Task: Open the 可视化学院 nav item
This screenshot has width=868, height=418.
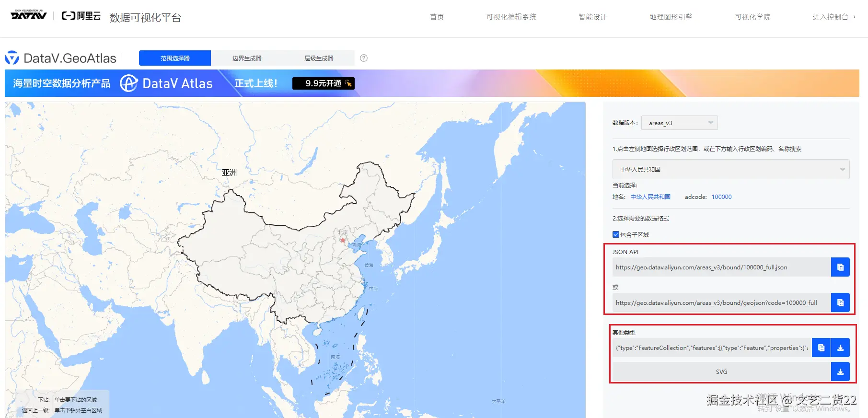Action: [752, 17]
